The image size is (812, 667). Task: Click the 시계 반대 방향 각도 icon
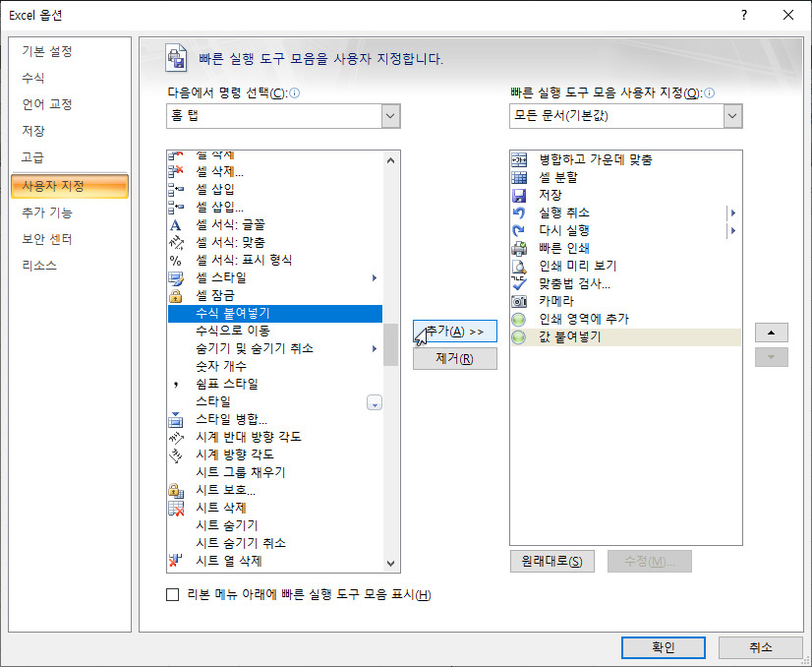pos(176,437)
